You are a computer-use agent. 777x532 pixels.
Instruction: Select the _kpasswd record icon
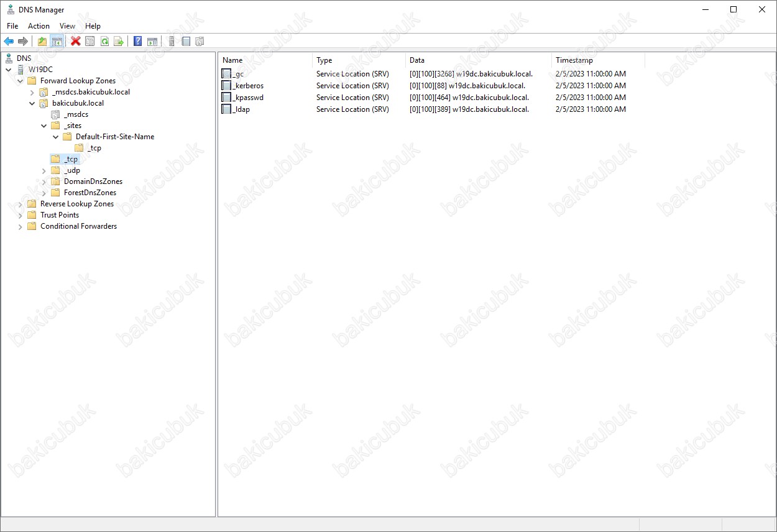(x=227, y=98)
